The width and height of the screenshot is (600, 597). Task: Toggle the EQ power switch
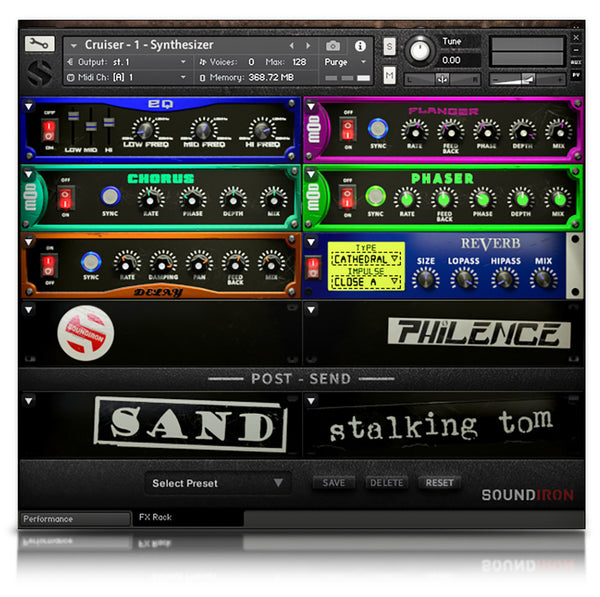point(48,130)
